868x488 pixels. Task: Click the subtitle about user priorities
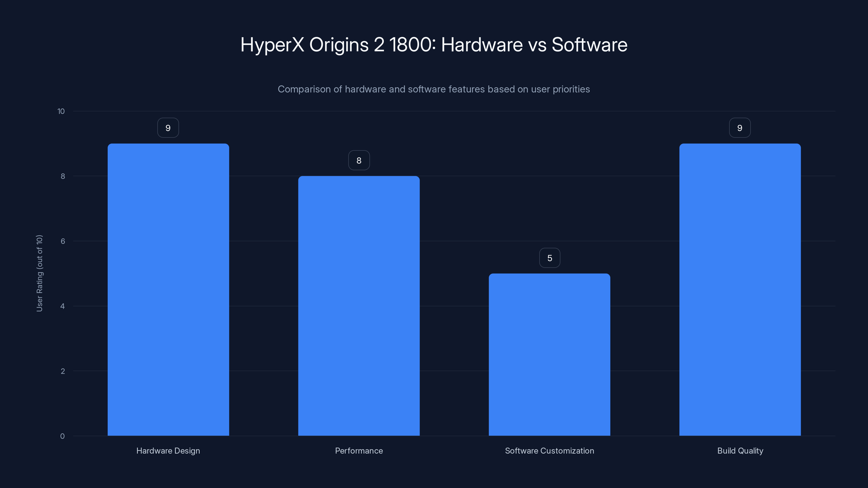coord(434,89)
